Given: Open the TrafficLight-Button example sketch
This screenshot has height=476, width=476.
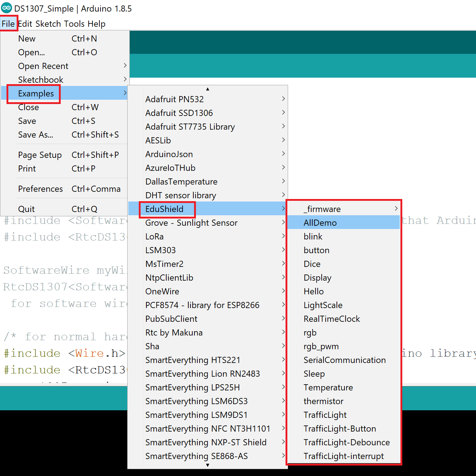Looking at the screenshot, I should (x=344, y=429).
